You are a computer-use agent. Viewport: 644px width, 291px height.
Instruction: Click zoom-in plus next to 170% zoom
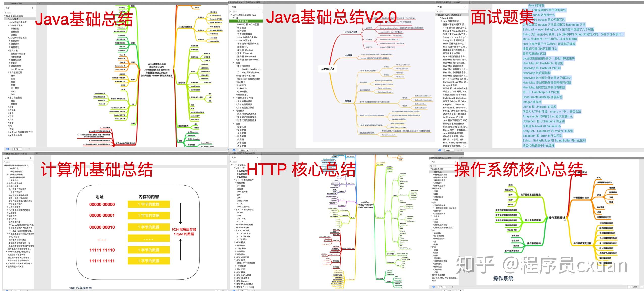pyautogui.click(x=256, y=150)
